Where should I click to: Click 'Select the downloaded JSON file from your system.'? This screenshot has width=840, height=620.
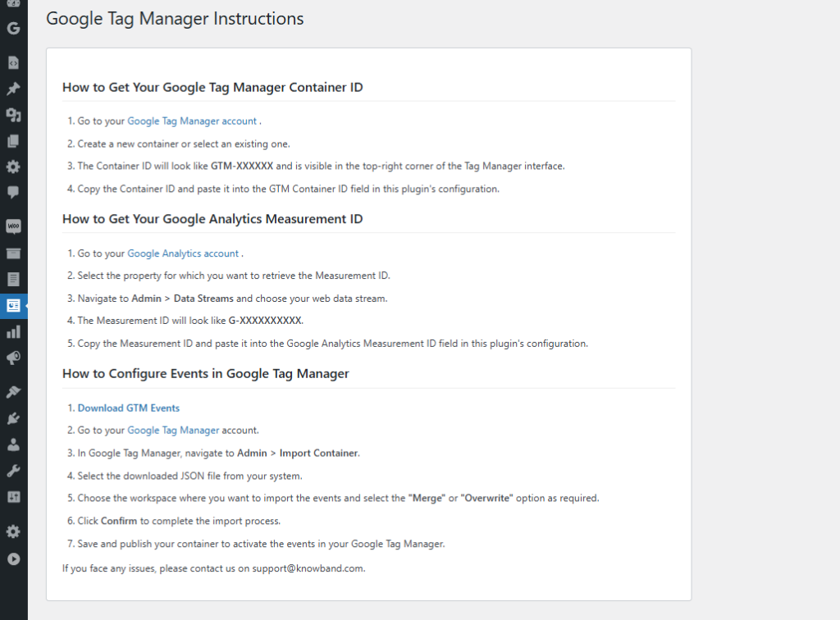click(x=189, y=476)
